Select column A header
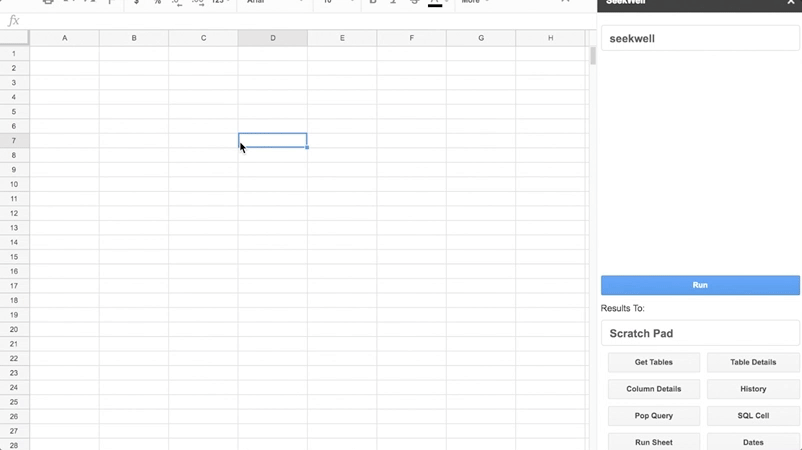The width and height of the screenshot is (802, 450). pyautogui.click(x=64, y=38)
